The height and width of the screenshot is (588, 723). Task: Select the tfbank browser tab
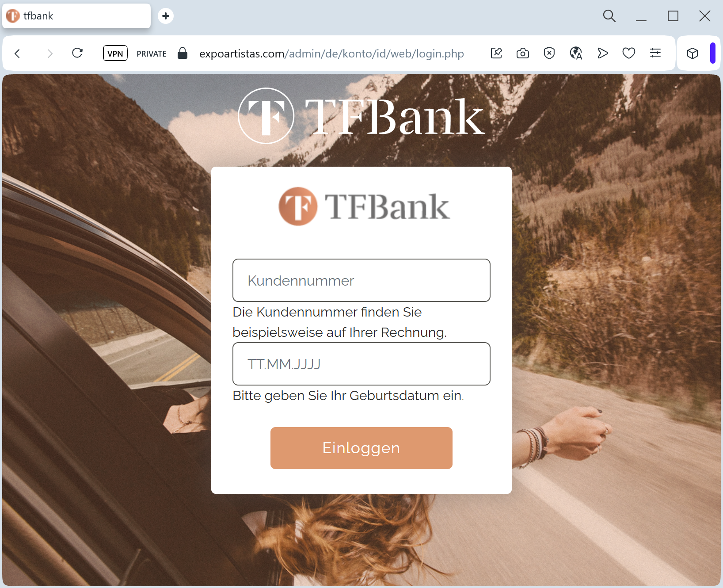[x=76, y=16]
